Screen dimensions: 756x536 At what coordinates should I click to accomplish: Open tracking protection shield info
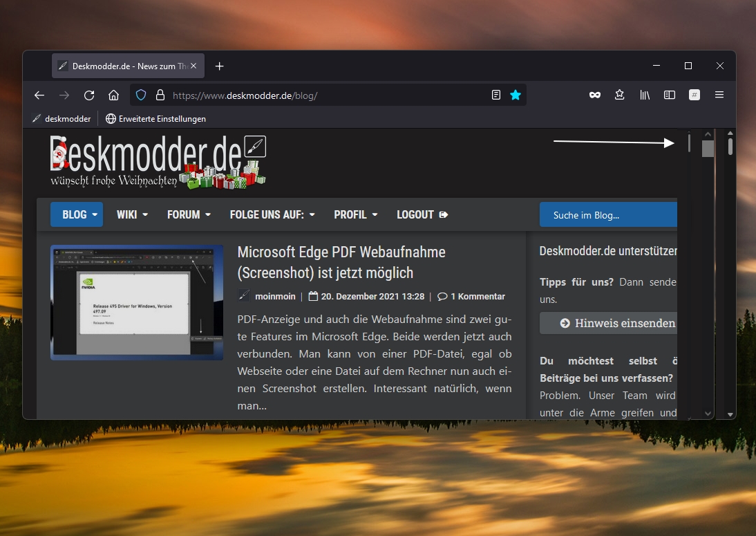140,95
